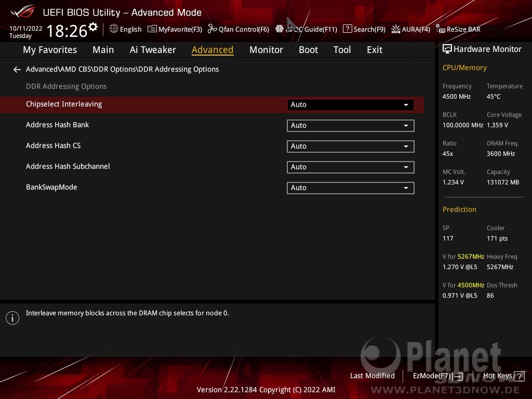Select the BankSwapMode label
The image size is (532, 399).
[51, 187]
